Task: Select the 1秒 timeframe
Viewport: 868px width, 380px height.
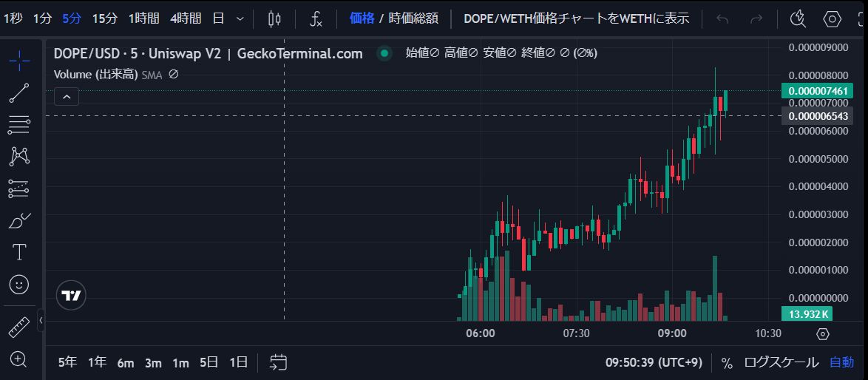Action: pos(12,18)
